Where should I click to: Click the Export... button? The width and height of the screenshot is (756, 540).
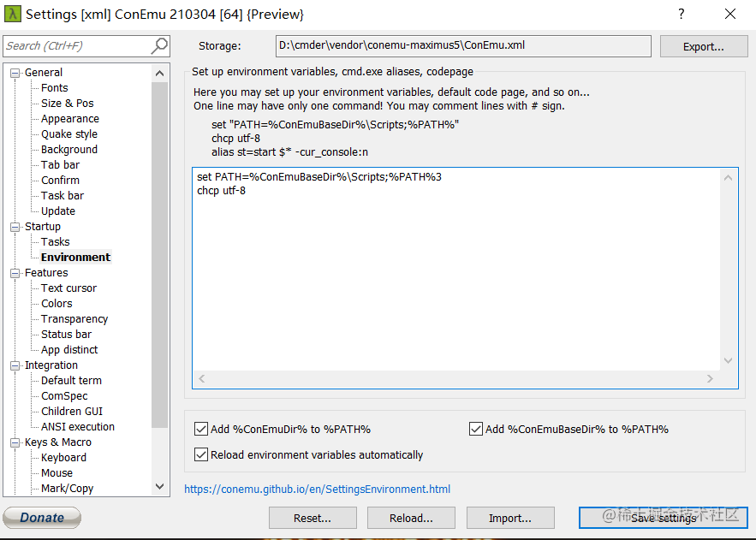(x=704, y=47)
